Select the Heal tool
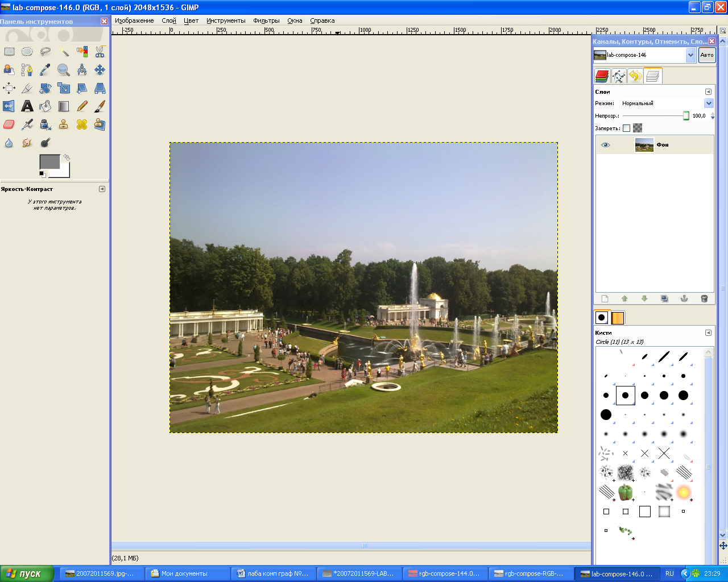The width and height of the screenshot is (728, 582). [x=82, y=124]
